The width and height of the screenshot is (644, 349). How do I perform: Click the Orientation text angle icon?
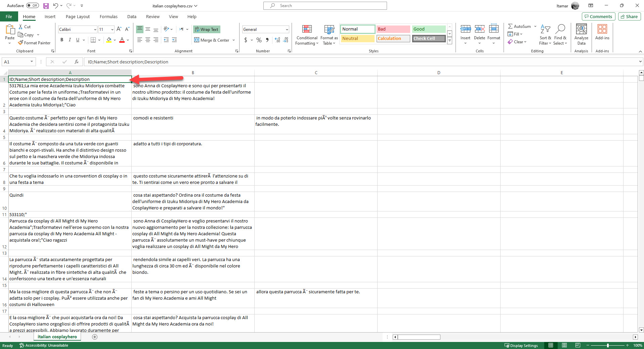166,29
